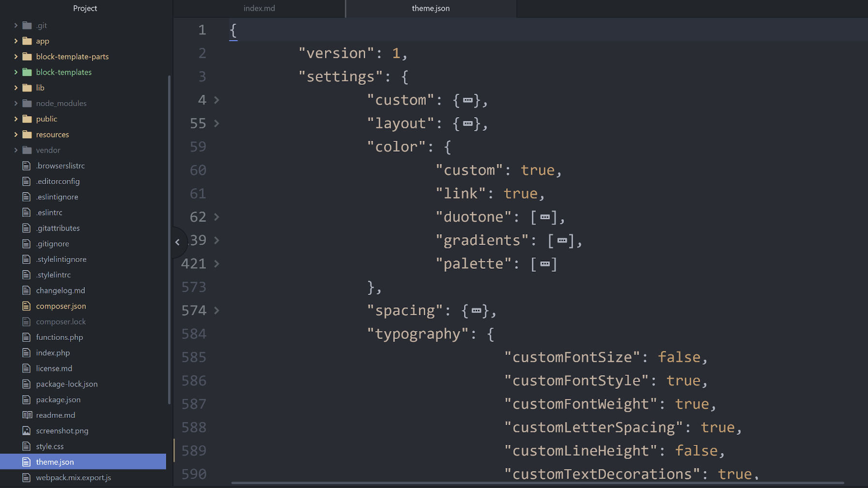Click the .git folder icon

click(x=27, y=25)
